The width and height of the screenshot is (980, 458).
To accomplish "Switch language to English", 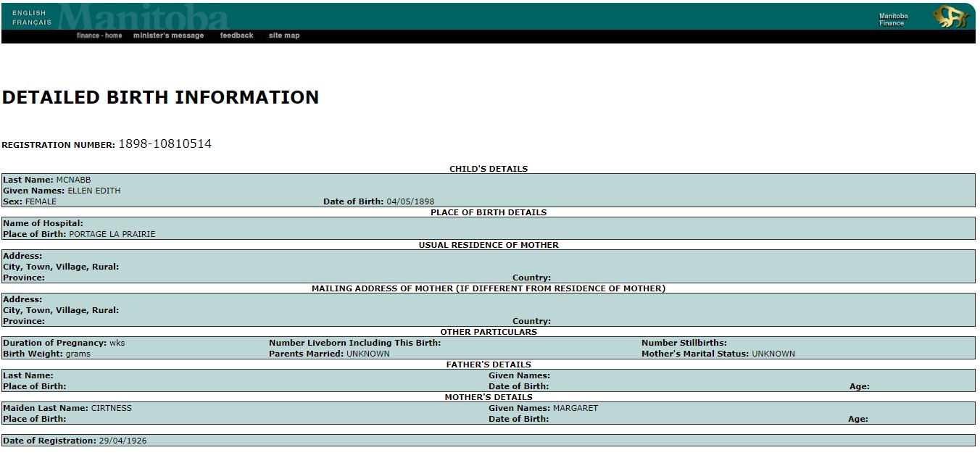I will click(29, 13).
